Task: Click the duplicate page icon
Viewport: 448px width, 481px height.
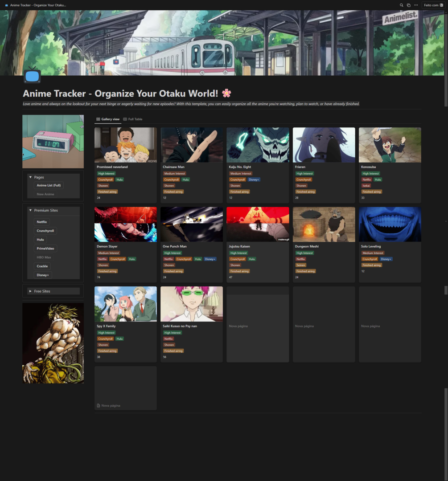Action: click(409, 5)
